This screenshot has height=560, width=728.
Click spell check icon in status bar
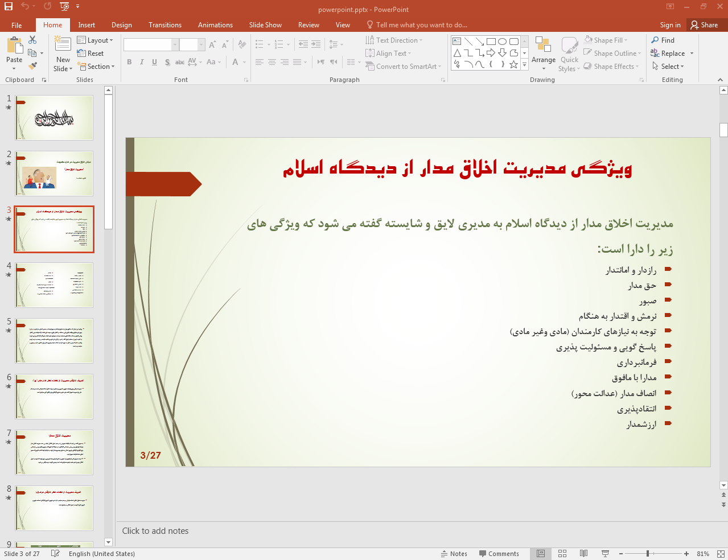(x=55, y=554)
